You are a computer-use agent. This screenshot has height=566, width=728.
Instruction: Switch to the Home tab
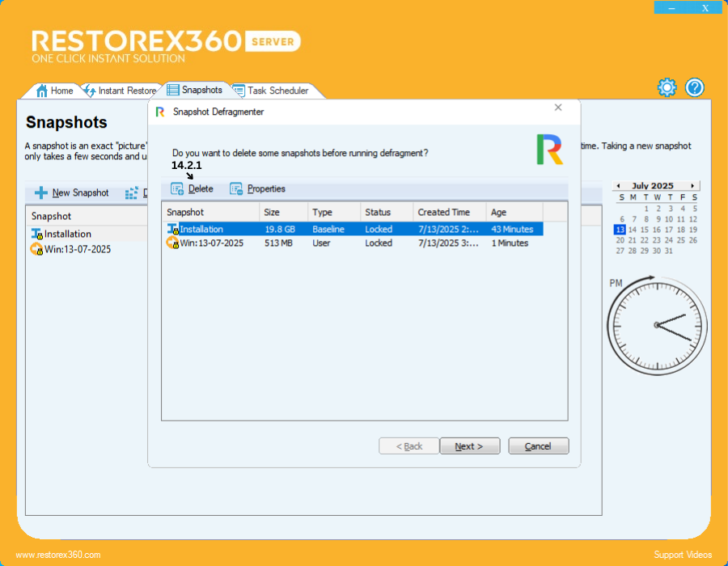(x=55, y=91)
